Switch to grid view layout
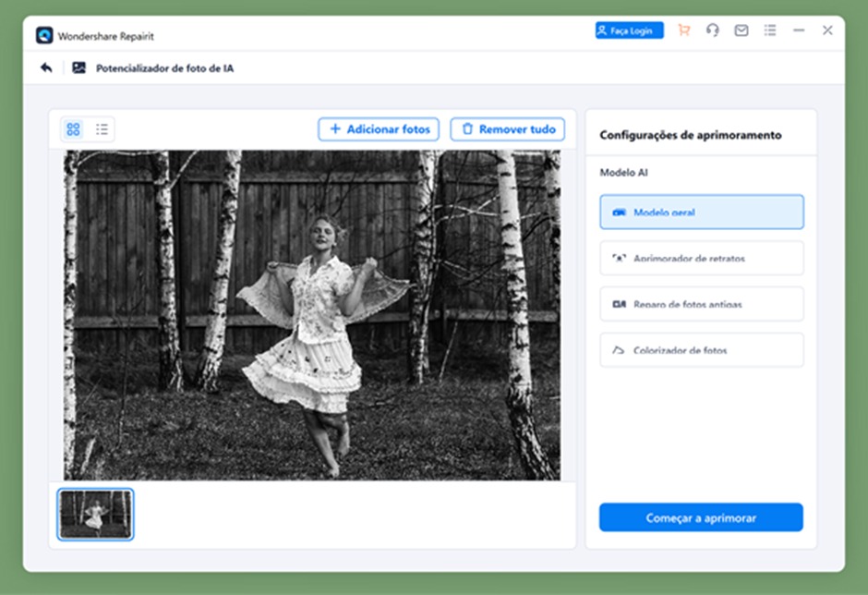This screenshot has height=595, width=868. [74, 129]
